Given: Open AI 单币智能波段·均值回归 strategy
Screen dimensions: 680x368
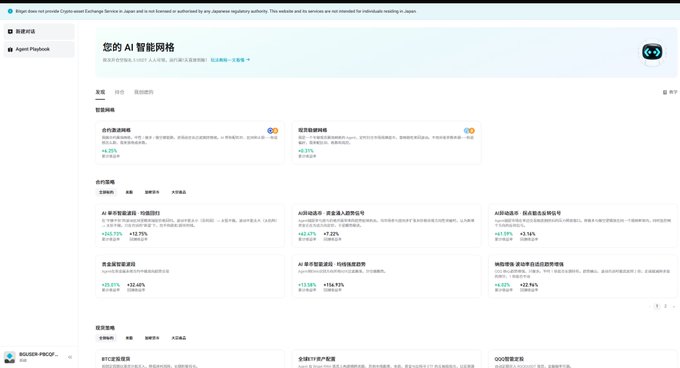Looking at the screenshot, I should 131,213.
